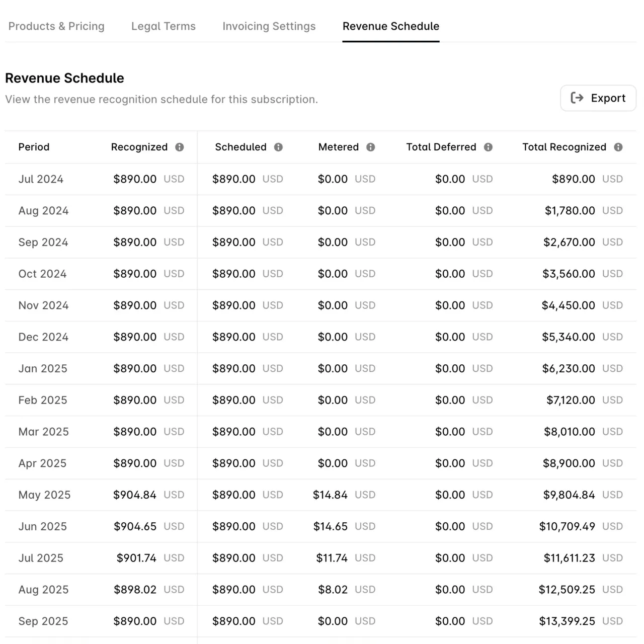Viewport: 644px width, 644px height.
Task: Open the Legal Terms tab
Action: tap(164, 26)
